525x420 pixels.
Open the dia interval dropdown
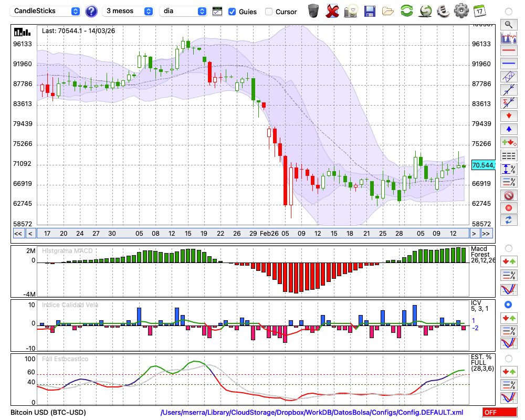184,11
